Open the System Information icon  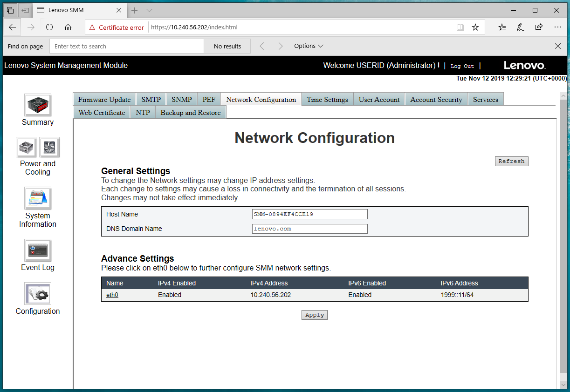point(38,199)
